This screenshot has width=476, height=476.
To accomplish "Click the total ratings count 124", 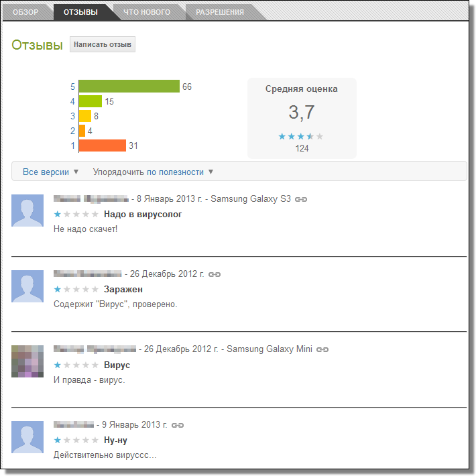I will point(302,148).
